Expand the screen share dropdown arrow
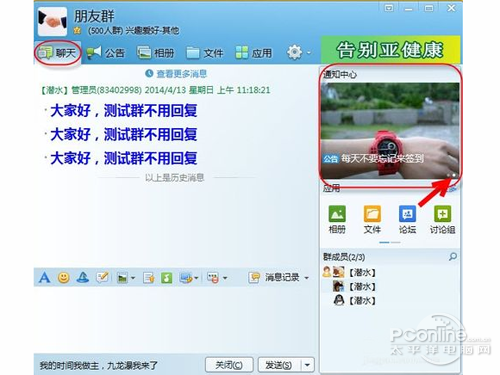Screen dimensions: 500x375 197,277
